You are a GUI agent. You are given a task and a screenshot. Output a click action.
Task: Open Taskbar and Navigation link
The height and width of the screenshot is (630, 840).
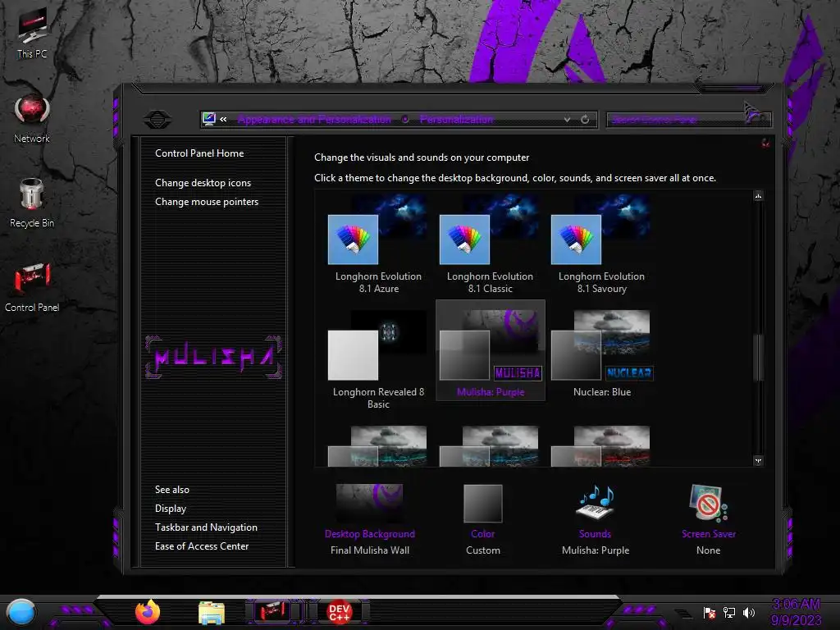coord(206,527)
